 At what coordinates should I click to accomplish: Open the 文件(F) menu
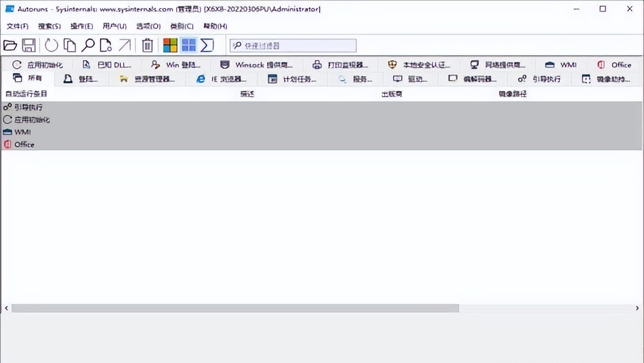pyautogui.click(x=17, y=26)
